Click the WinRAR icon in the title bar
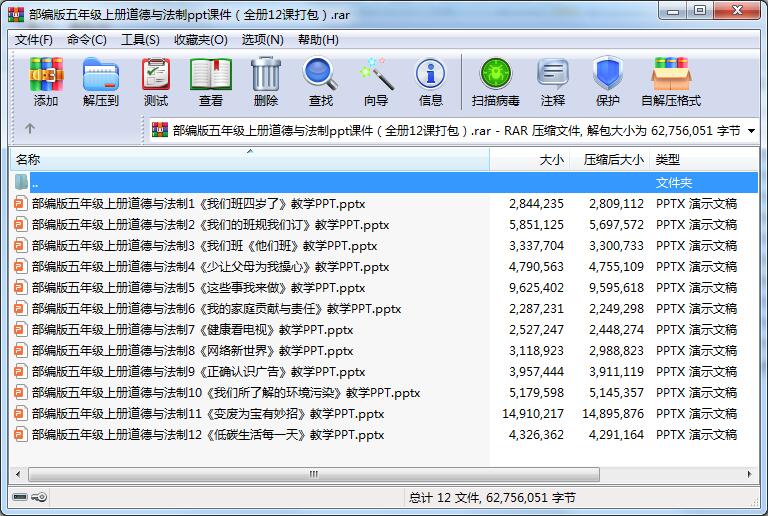The height and width of the screenshot is (516, 768). coord(16,14)
